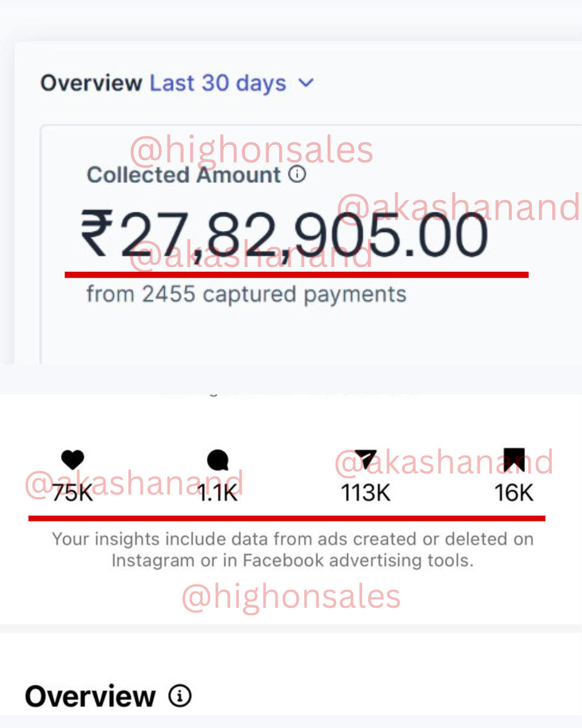Click the insights ads disclaimer text
Viewport: 582px width, 728px height.
click(293, 550)
